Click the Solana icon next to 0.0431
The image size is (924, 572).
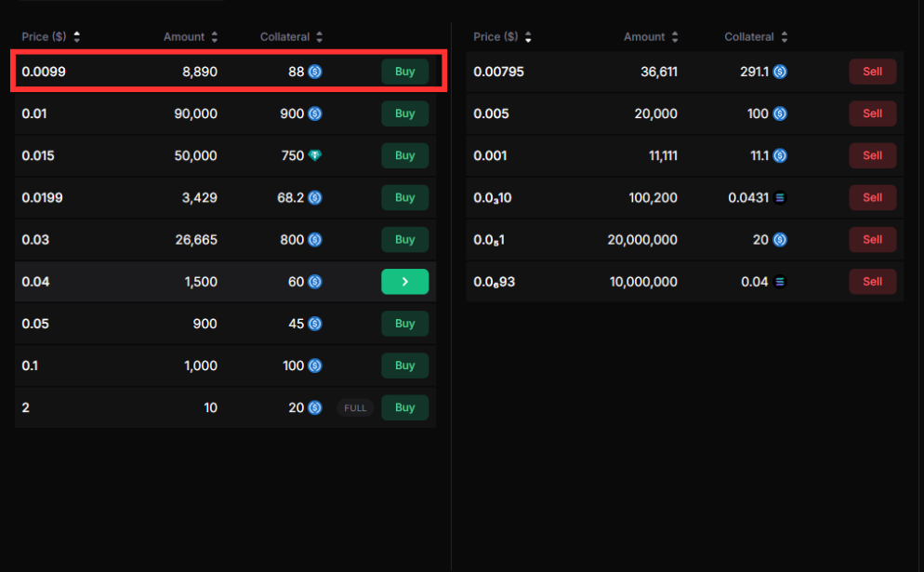click(x=780, y=198)
